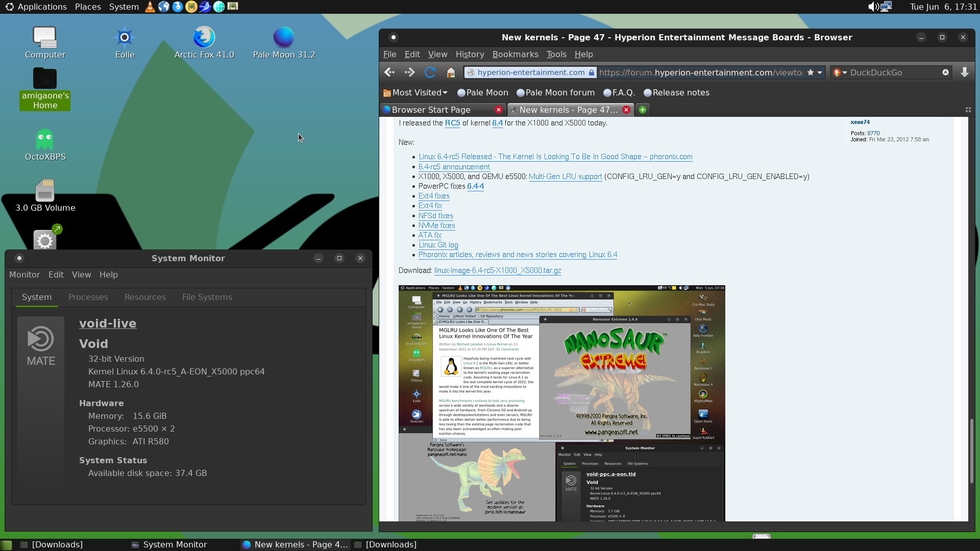
Task: Open the downloads arrow in browser toolbar
Action: (x=964, y=72)
